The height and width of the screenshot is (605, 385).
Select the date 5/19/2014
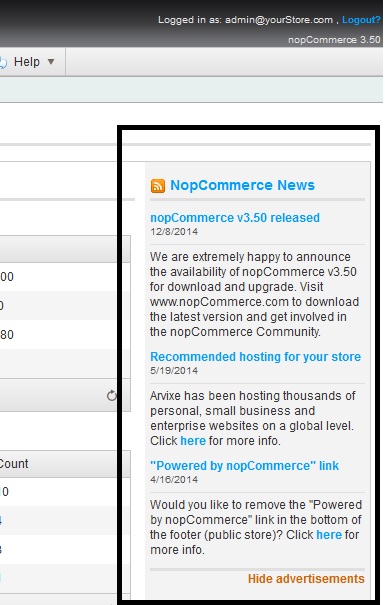tap(174, 370)
